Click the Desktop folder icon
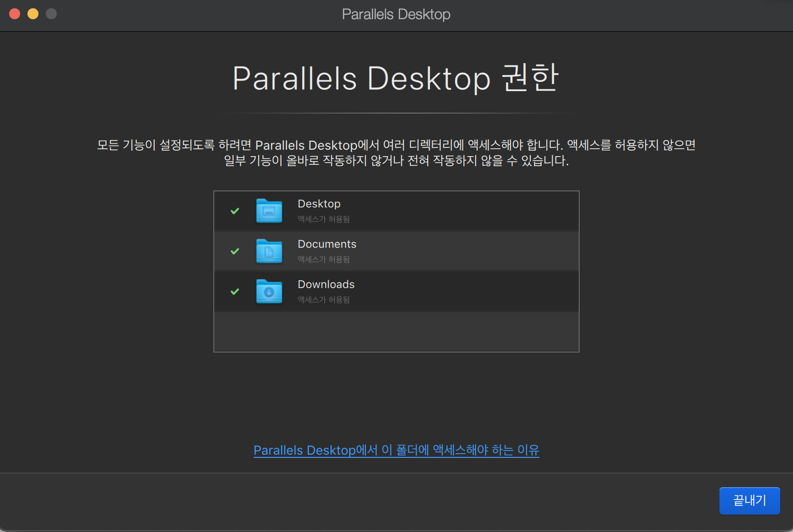This screenshot has height=532, width=793. (x=269, y=211)
